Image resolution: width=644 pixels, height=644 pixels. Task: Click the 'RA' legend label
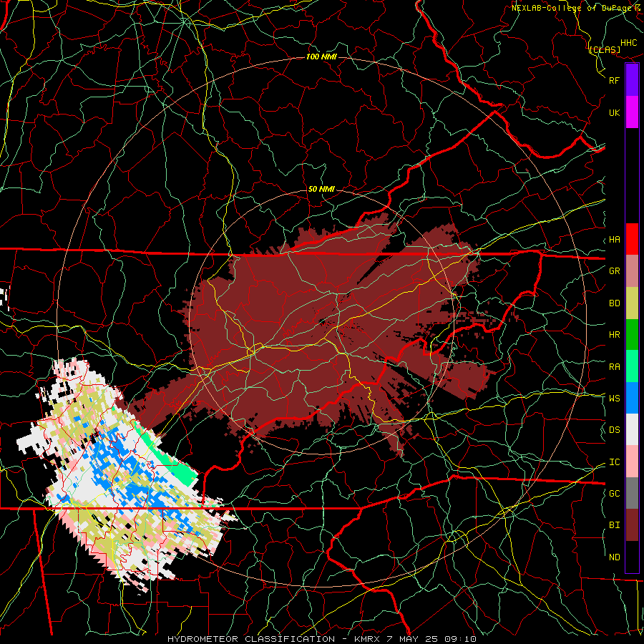click(x=615, y=367)
